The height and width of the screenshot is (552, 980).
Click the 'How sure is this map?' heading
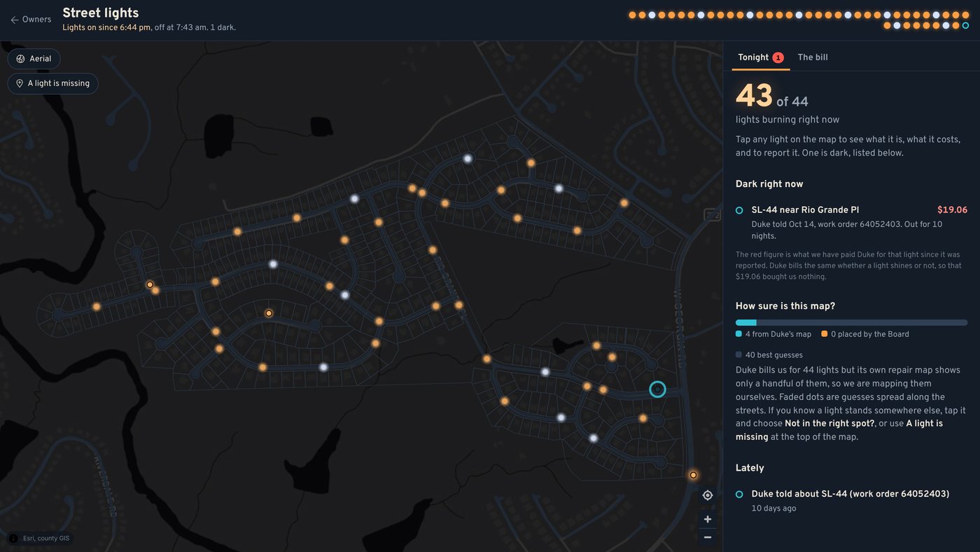785,306
